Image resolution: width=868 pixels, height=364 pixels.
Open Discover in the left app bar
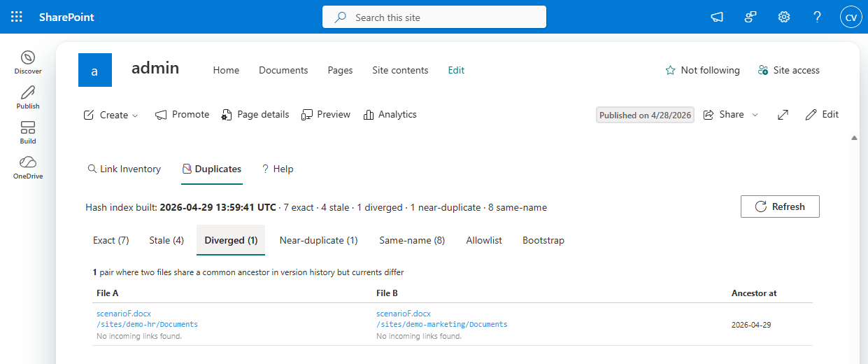pyautogui.click(x=28, y=62)
